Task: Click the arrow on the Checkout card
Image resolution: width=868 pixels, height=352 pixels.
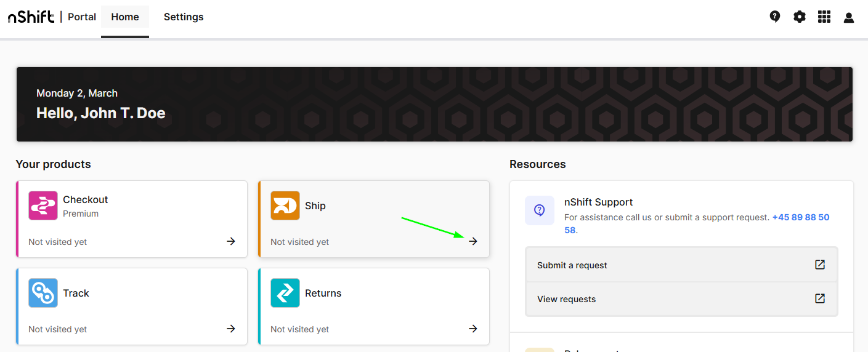Action: pyautogui.click(x=231, y=241)
